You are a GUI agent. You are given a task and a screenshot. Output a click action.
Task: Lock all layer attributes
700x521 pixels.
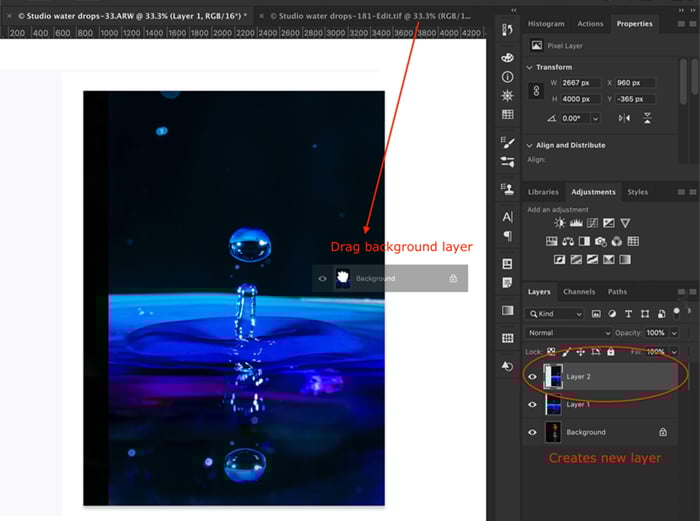click(611, 352)
